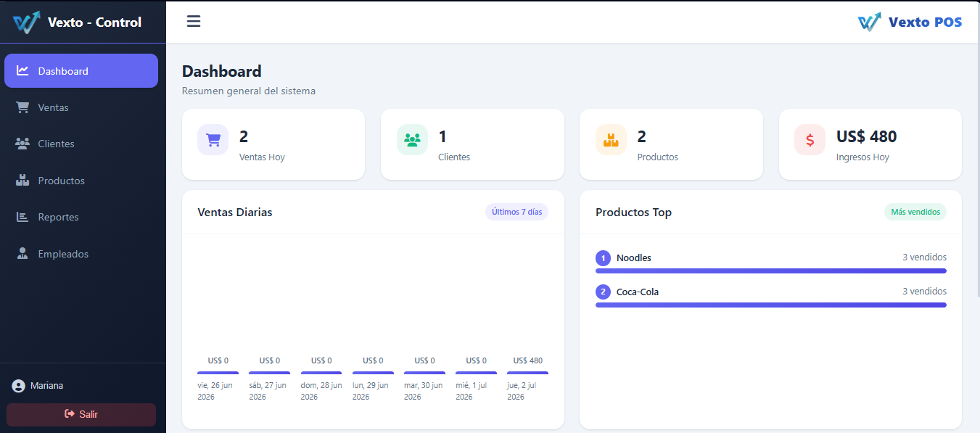
Task: Click the Empleados person icon in the sidebar
Action: coord(22,254)
